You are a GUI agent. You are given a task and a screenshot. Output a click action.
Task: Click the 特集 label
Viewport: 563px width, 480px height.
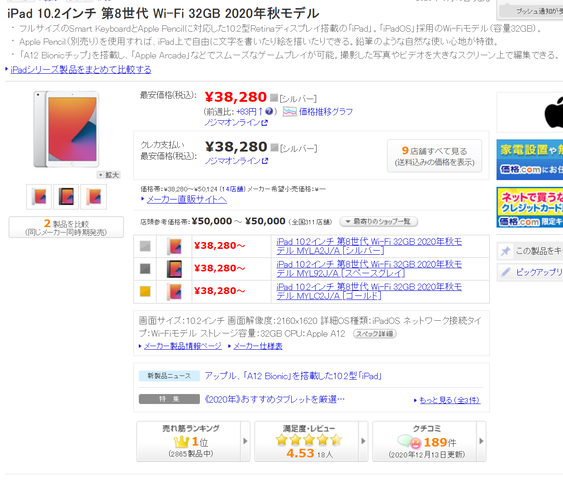pos(169,399)
